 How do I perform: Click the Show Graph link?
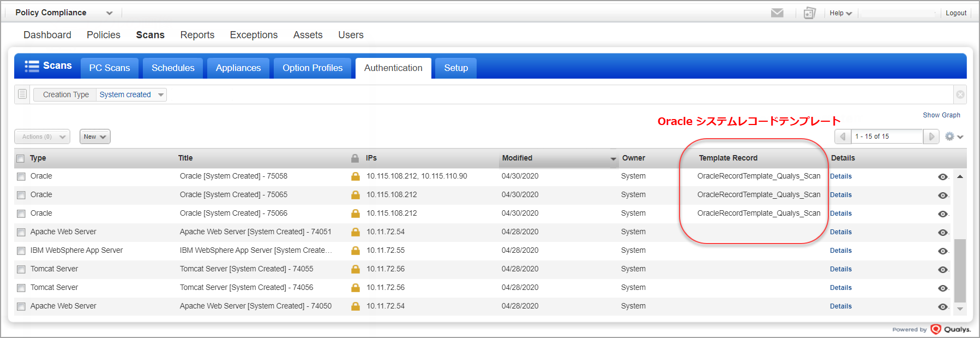[x=941, y=115]
